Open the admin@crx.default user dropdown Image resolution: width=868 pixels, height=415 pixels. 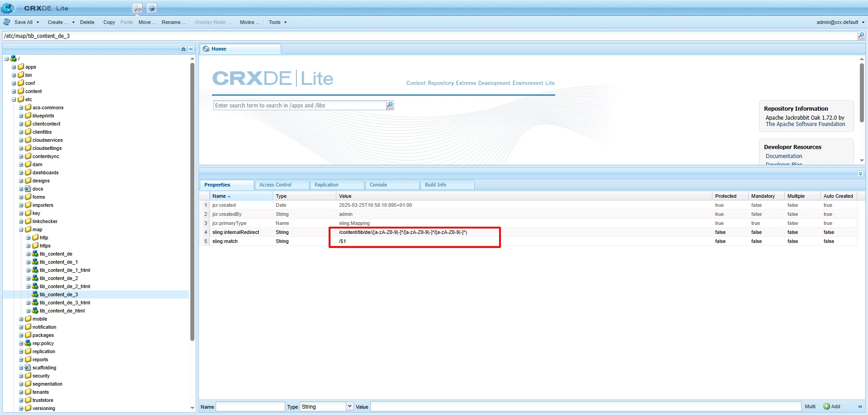point(840,22)
